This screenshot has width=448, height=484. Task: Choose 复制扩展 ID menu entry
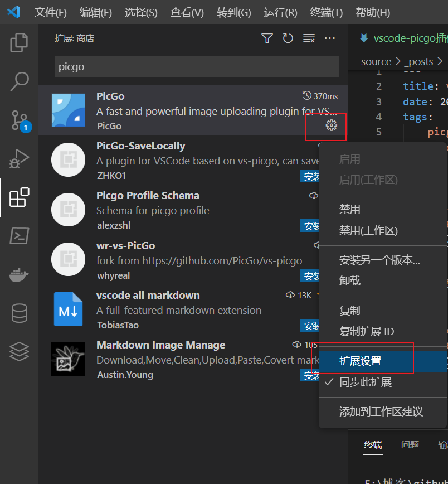[383, 332]
